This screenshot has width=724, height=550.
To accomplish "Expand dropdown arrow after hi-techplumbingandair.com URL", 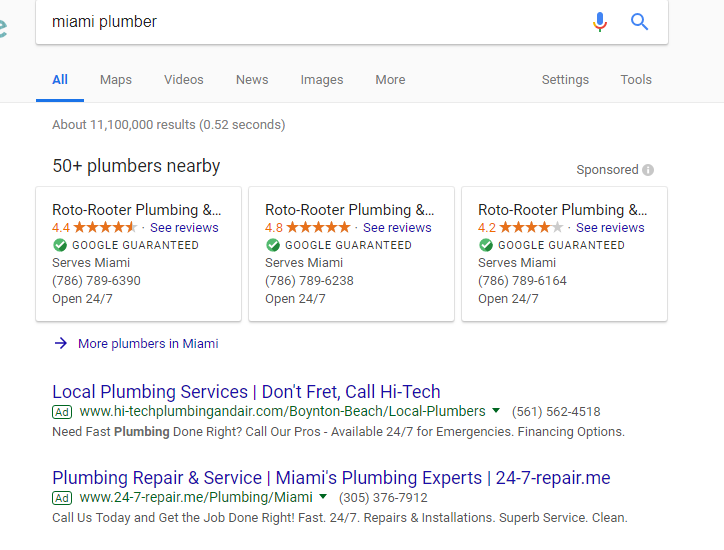I will [496, 410].
